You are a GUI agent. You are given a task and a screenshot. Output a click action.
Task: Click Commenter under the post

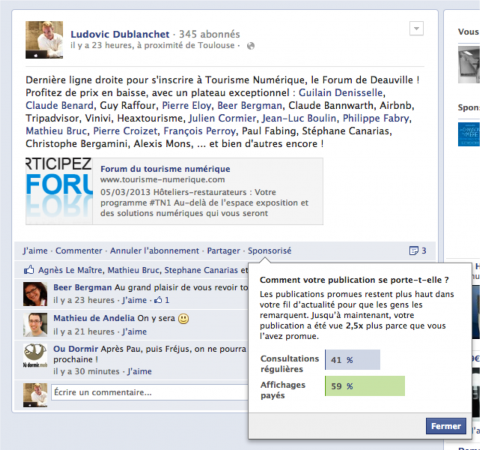pos(79,251)
